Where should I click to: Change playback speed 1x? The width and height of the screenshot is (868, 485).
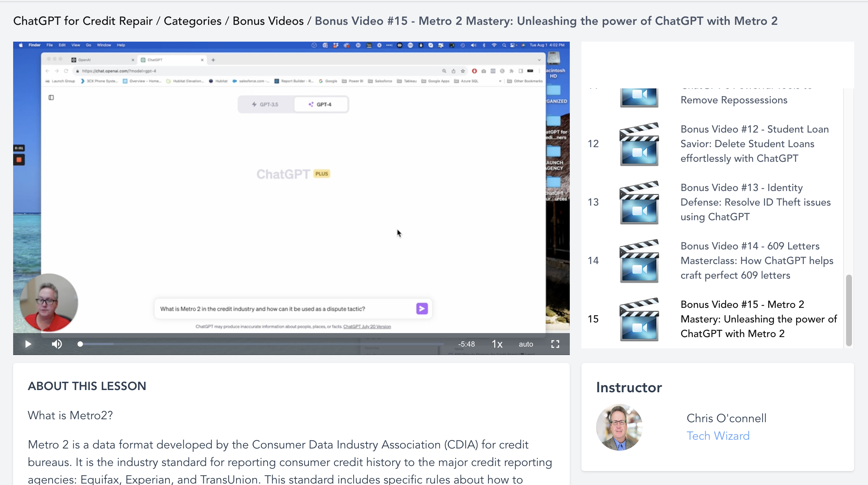(x=497, y=344)
